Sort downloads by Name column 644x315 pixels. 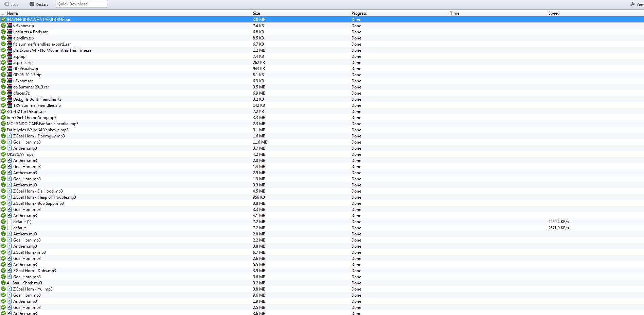(12, 13)
